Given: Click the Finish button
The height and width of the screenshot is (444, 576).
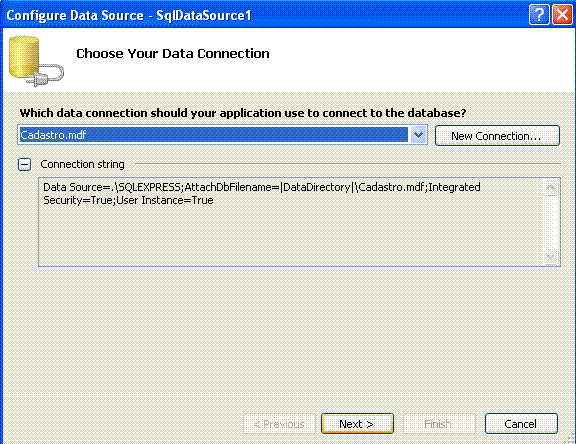Looking at the screenshot, I should coord(439,424).
